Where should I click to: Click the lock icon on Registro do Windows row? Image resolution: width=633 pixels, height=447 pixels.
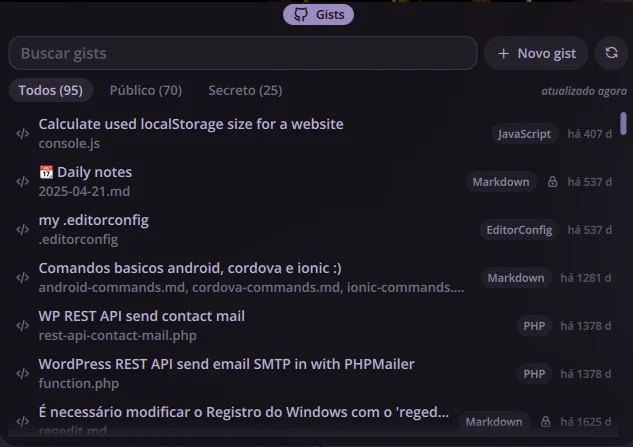click(x=545, y=422)
